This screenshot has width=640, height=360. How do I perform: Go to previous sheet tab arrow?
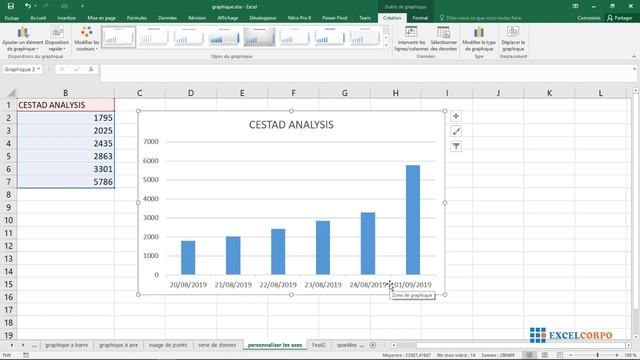point(11,345)
